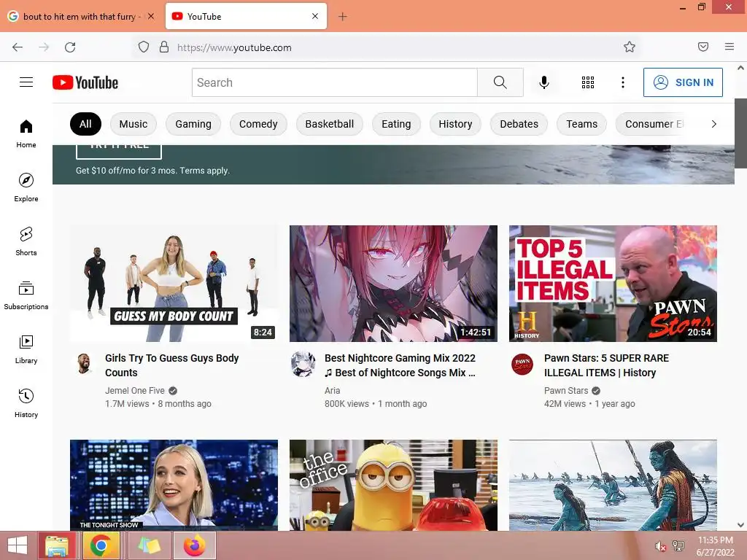Select the Comedy filter chip
747x560 pixels.
258,124
